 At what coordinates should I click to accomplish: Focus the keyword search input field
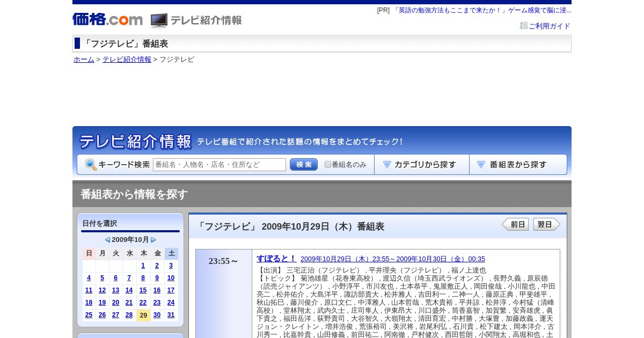pos(219,165)
